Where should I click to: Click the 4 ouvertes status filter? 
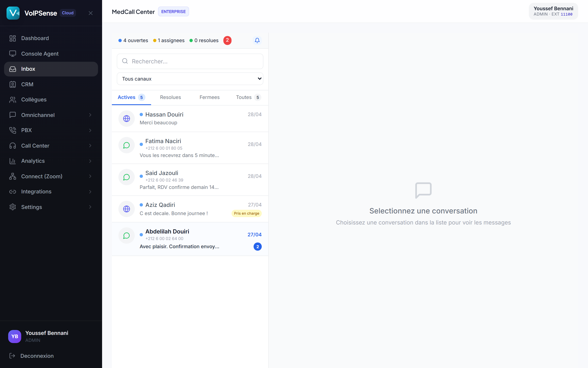133,40
